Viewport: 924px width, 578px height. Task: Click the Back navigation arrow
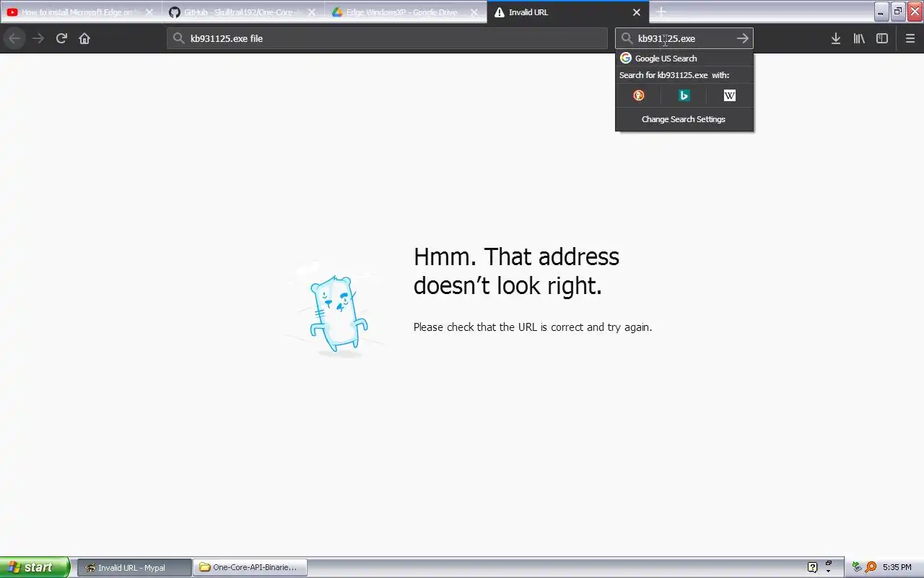click(14, 38)
